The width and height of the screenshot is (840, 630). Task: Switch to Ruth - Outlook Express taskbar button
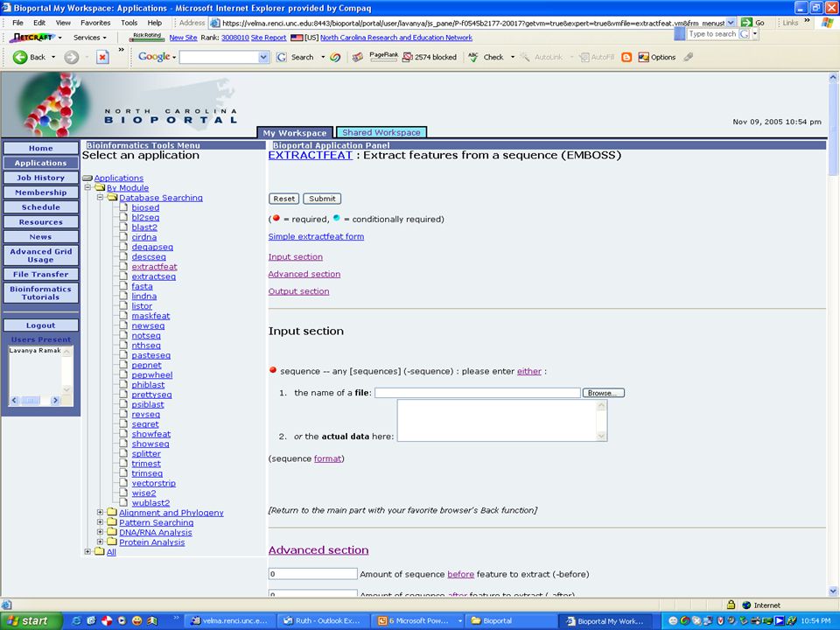[324, 621]
